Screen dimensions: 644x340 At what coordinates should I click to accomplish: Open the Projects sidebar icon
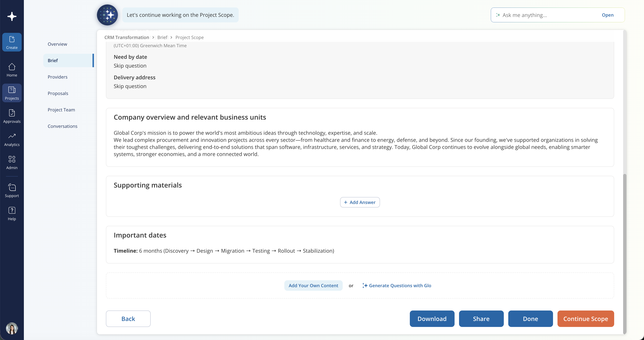pos(12,93)
